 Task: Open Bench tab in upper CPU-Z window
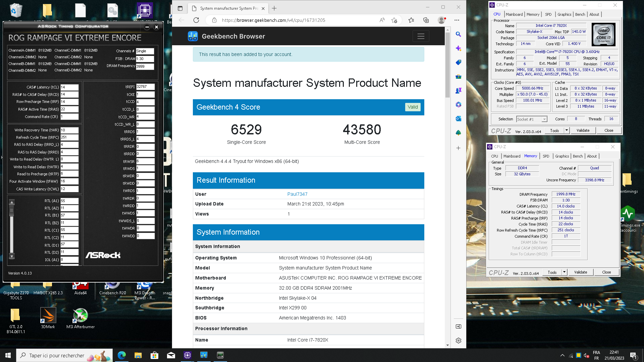pos(580,14)
